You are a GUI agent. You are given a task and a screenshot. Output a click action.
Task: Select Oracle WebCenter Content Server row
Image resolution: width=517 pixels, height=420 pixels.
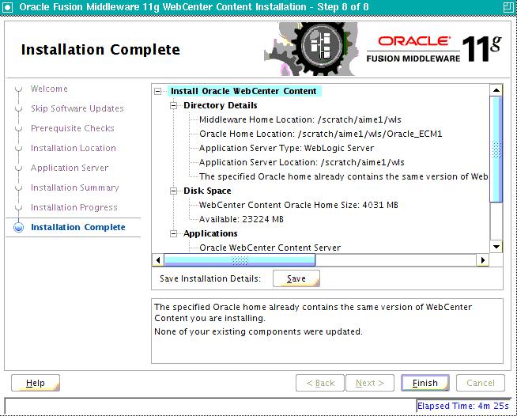[x=270, y=248]
